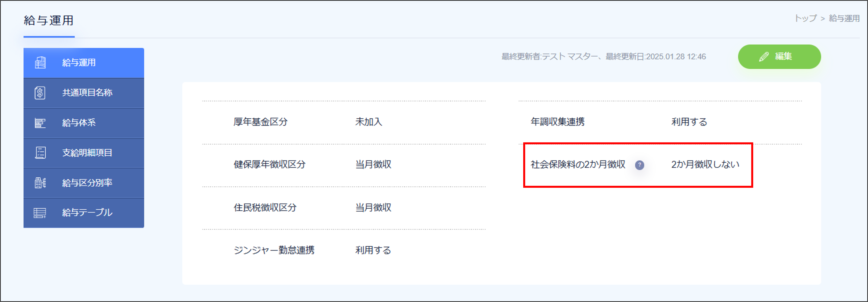Click the 未加入 value
This screenshot has height=302, width=868.
pyautogui.click(x=369, y=122)
